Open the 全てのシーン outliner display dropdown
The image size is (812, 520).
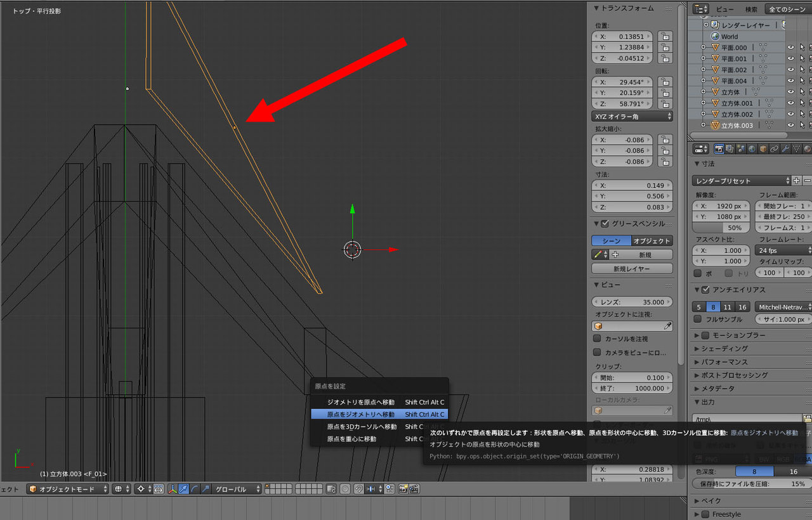click(788, 9)
